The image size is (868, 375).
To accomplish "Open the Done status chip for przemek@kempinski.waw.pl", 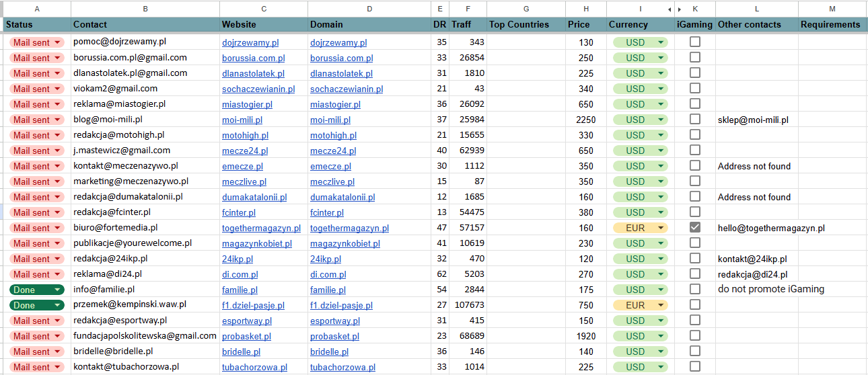I will (37, 305).
